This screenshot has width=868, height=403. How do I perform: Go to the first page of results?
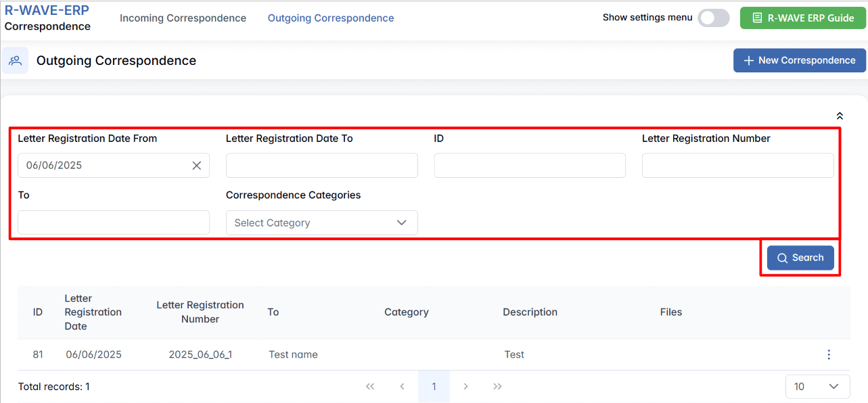click(x=370, y=387)
